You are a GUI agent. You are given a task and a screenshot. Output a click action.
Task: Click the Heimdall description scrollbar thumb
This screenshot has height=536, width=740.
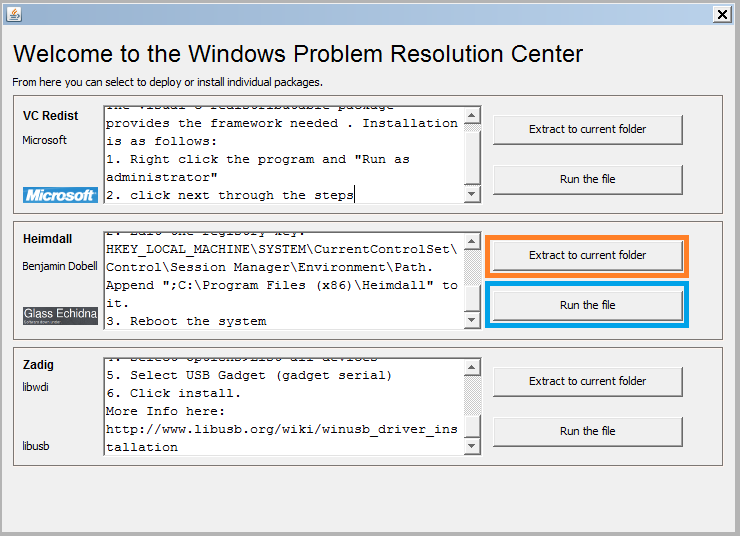click(x=472, y=298)
